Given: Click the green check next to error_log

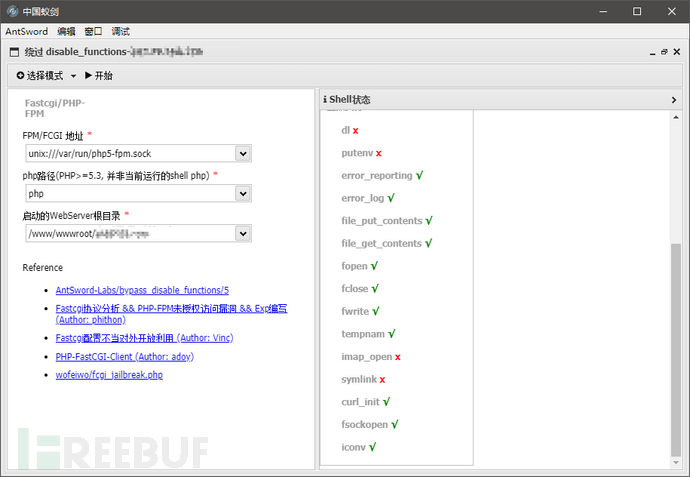Looking at the screenshot, I should click(391, 198).
